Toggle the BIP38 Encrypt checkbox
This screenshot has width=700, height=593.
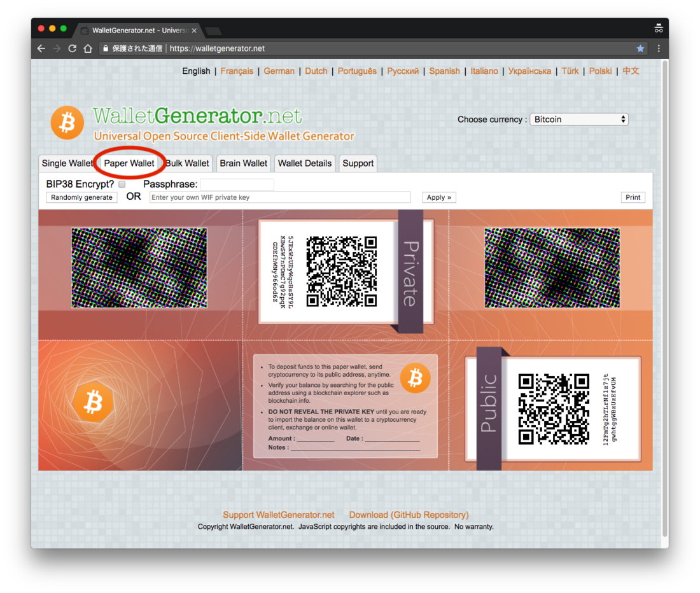click(x=122, y=184)
